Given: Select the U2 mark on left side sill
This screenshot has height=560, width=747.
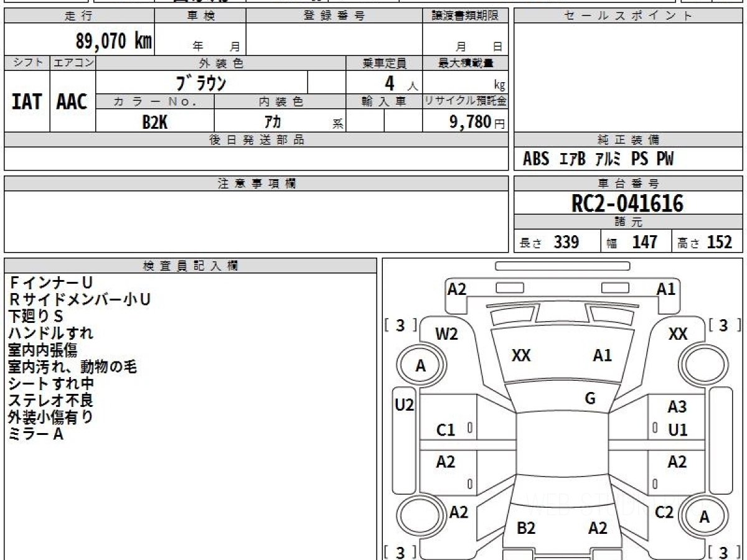Looking at the screenshot, I should click(x=405, y=406).
